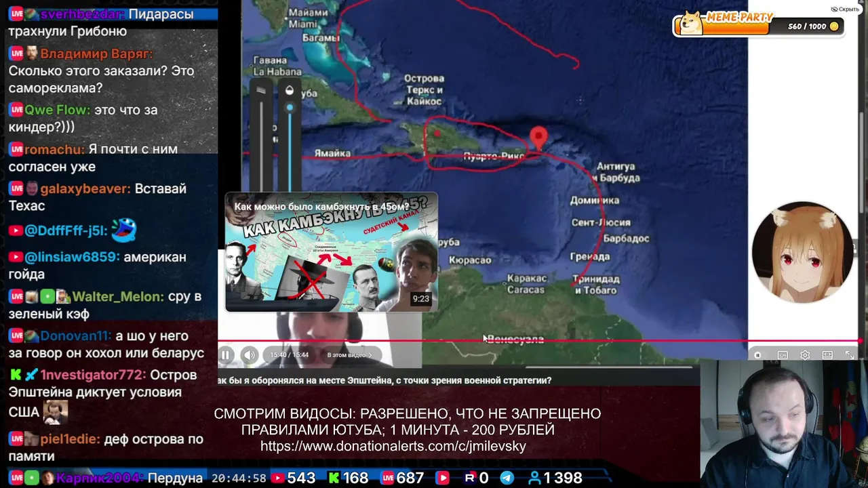
Task: Click the 15:40 / 15:44 time display
Action: click(289, 354)
